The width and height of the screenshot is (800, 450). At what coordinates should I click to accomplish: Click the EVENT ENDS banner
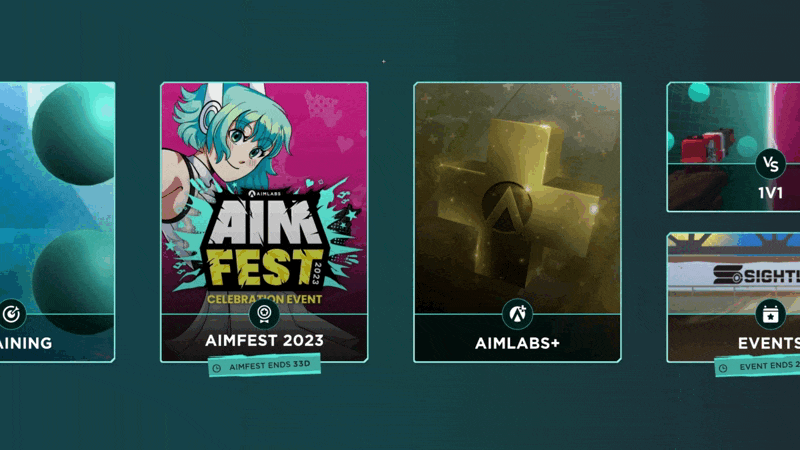(x=757, y=365)
